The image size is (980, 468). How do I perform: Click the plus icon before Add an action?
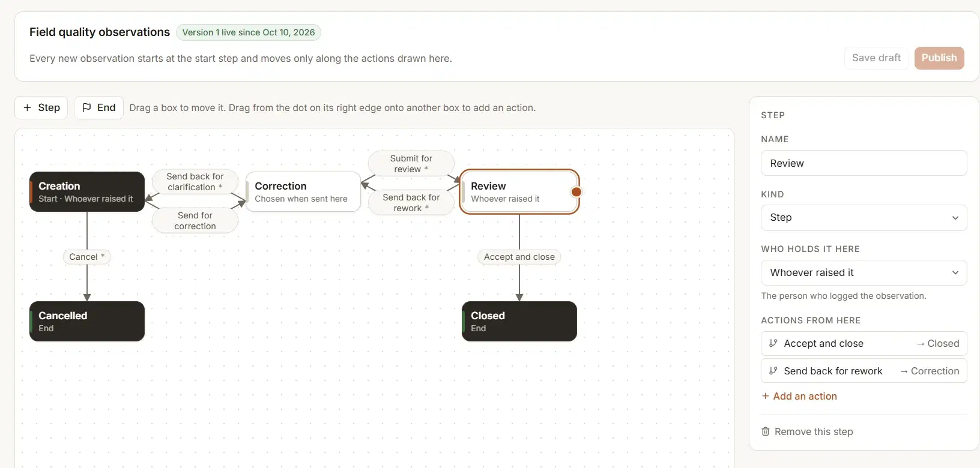(x=766, y=396)
